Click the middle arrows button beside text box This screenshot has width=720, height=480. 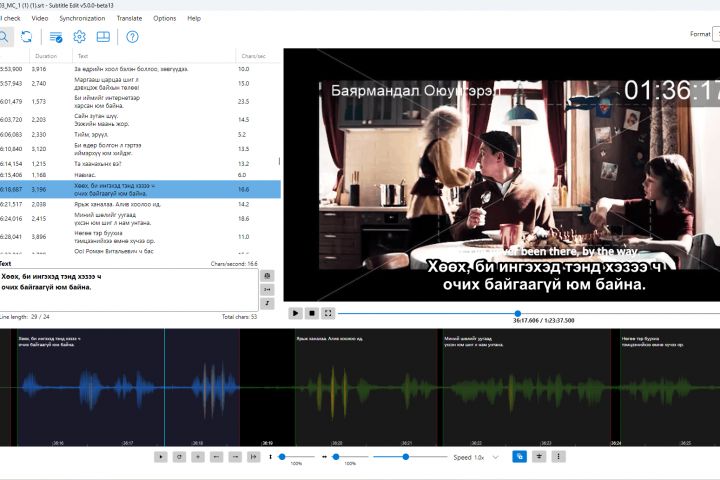pos(267,289)
